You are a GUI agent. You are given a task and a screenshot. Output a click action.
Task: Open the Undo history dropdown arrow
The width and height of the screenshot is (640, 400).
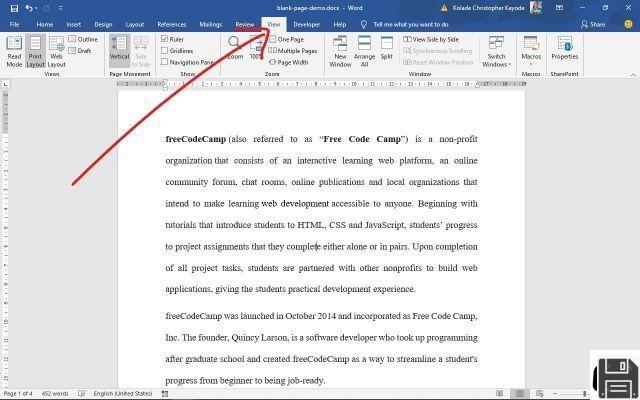point(36,8)
